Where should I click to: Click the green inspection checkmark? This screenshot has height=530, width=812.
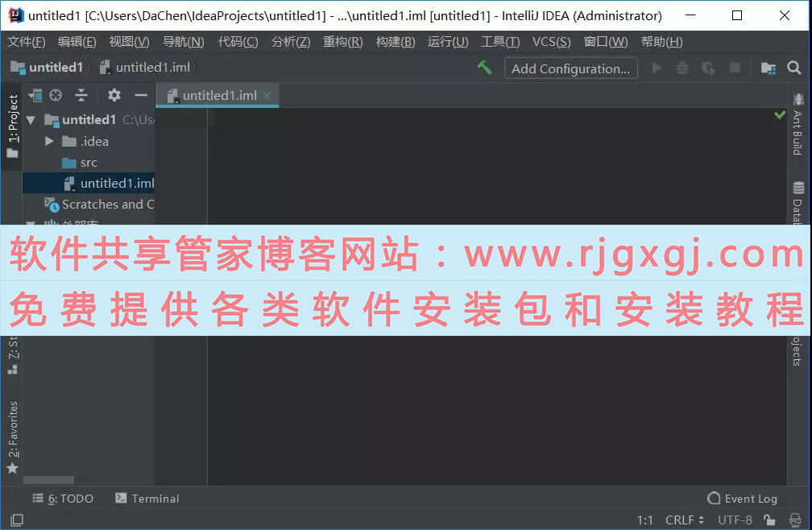pos(780,114)
